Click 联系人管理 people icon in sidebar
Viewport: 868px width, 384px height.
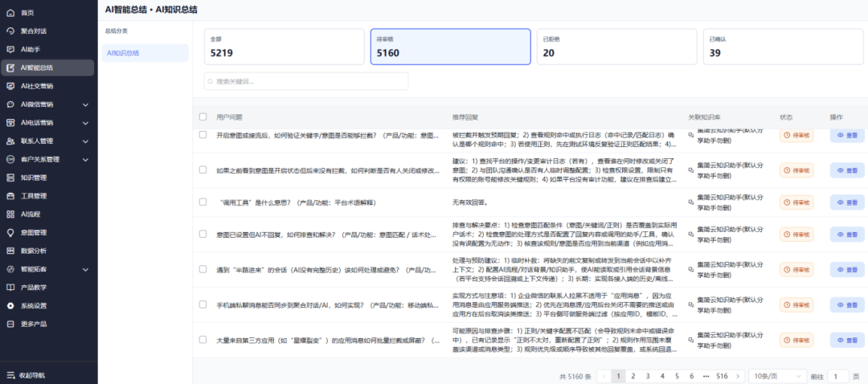tap(10, 141)
